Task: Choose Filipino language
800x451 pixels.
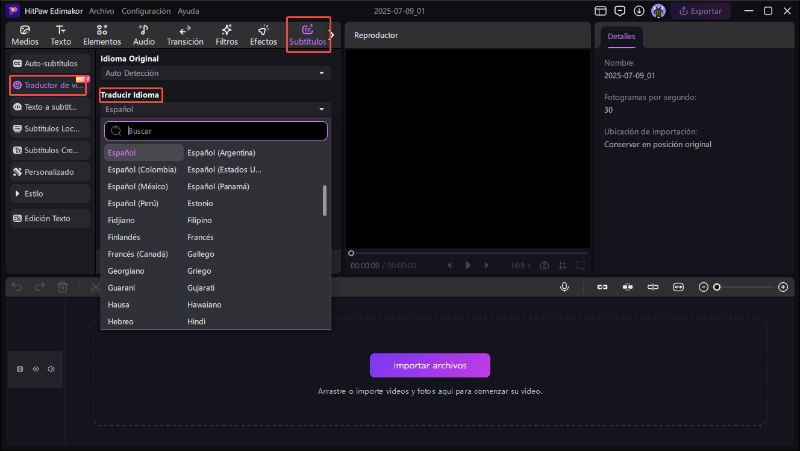Action: point(199,220)
